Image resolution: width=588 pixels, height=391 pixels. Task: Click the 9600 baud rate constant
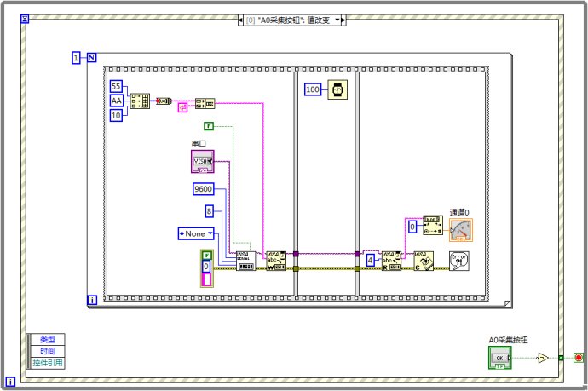click(x=205, y=189)
